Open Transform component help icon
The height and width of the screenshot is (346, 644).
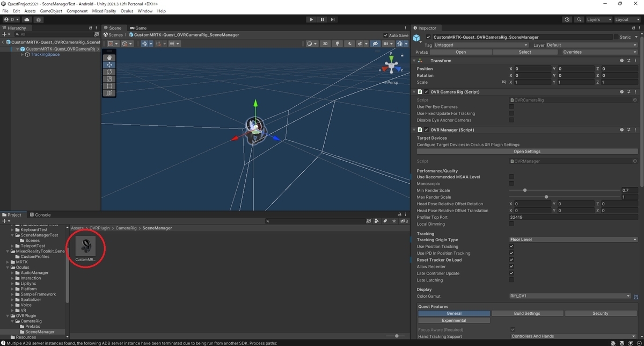pos(621,61)
